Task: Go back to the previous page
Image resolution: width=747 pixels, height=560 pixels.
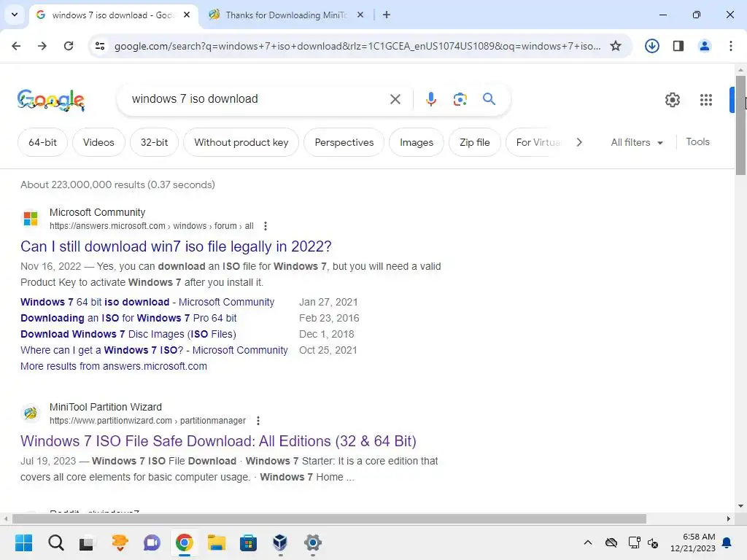Action: coord(16,46)
